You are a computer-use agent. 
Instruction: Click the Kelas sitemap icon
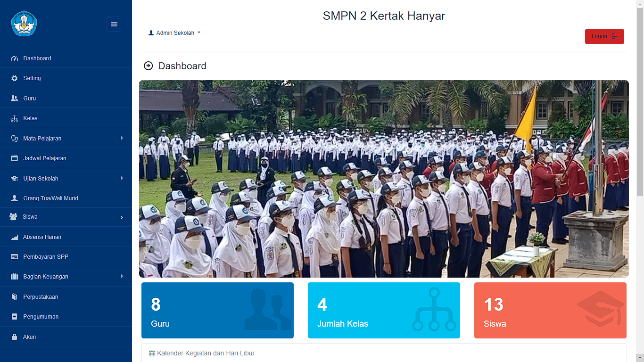coord(15,118)
